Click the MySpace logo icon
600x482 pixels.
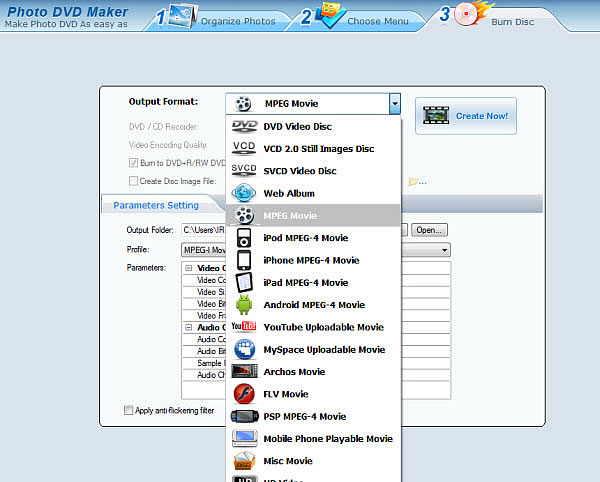tap(245, 349)
